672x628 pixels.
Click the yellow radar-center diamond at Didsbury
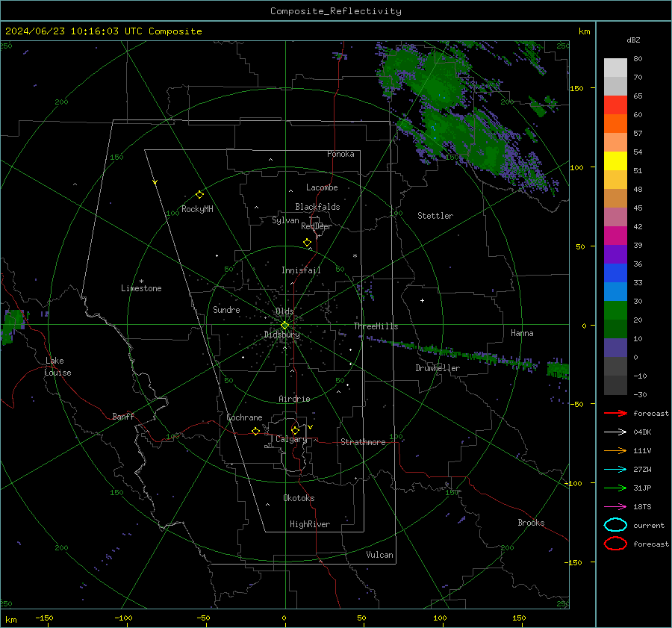pyautogui.click(x=284, y=326)
